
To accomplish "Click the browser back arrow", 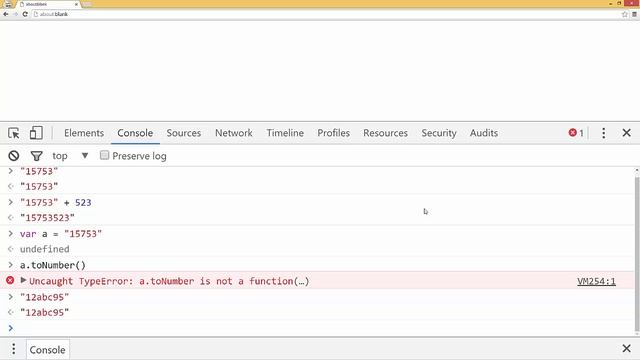I will [6, 14].
